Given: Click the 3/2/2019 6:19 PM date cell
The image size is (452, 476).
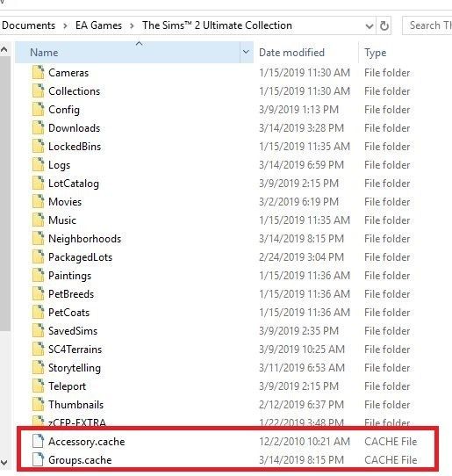Looking at the screenshot, I should pos(298,202).
